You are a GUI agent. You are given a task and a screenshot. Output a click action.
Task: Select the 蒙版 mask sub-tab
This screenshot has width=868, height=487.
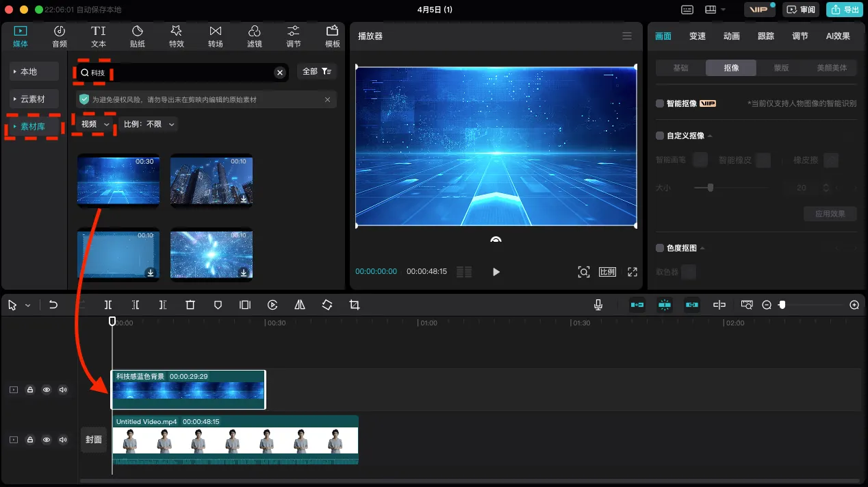click(781, 68)
